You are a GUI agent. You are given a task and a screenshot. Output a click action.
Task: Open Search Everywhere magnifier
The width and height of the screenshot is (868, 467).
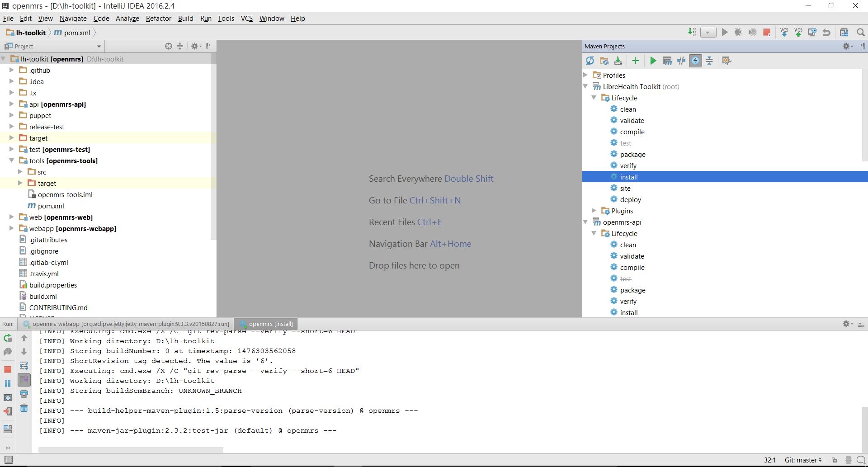click(861, 32)
